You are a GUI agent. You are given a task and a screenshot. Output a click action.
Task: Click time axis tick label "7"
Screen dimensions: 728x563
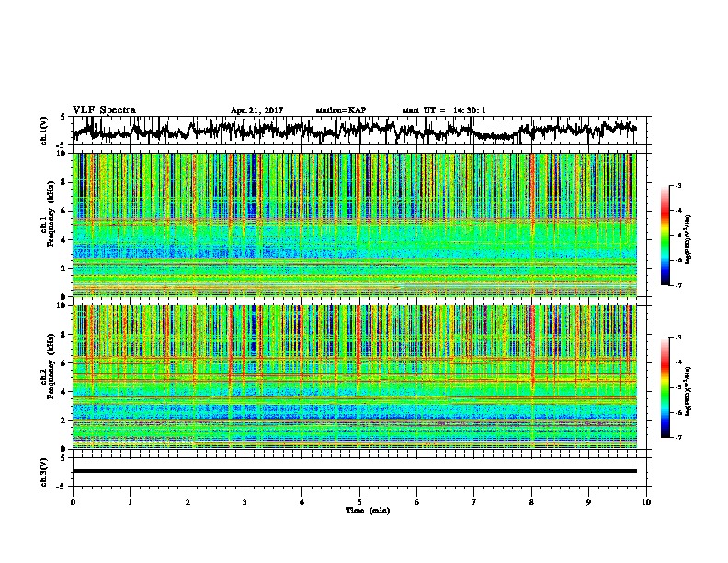tap(474, 502)
